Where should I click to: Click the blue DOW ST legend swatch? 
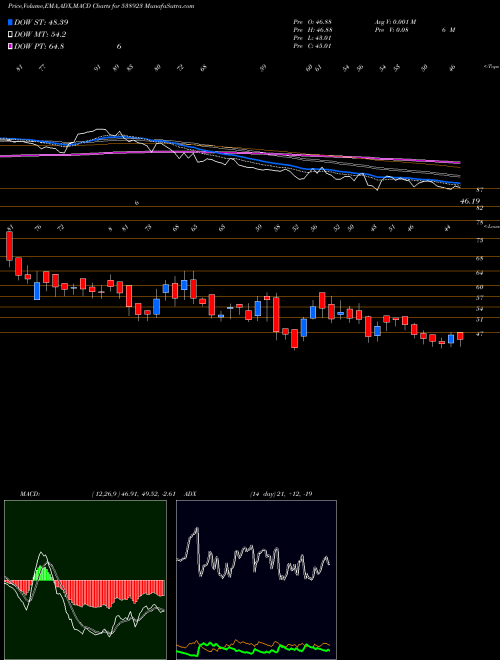pos(10,22)
